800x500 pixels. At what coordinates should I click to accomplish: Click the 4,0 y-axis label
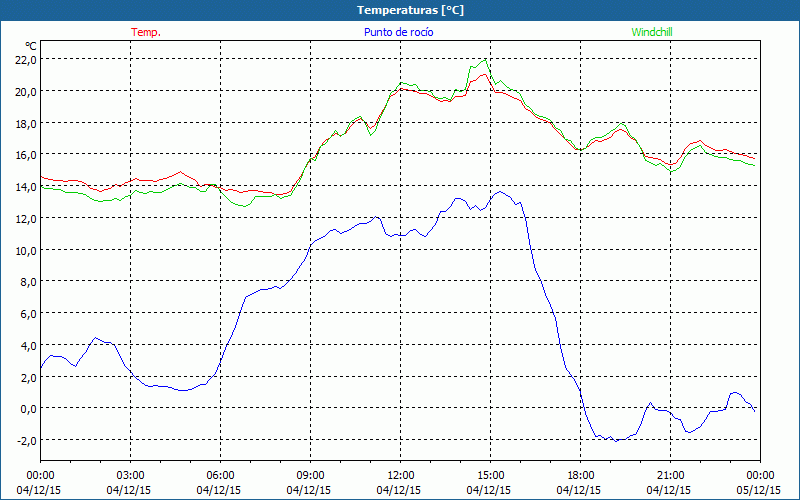click(x=29, y=346)
